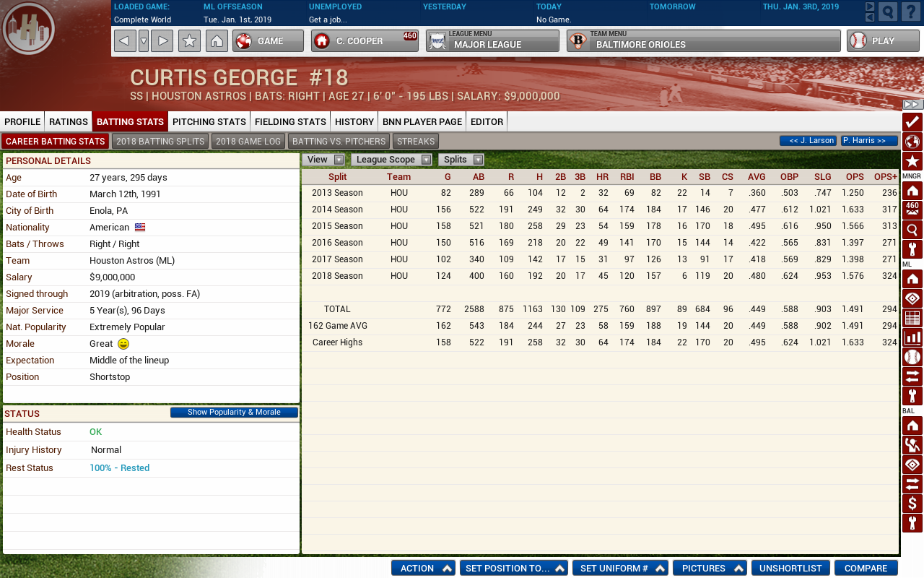This screenshot has height=578, width=924.
Task: Open the search magnifier in the top-right corner
Action: coord(888,12)
